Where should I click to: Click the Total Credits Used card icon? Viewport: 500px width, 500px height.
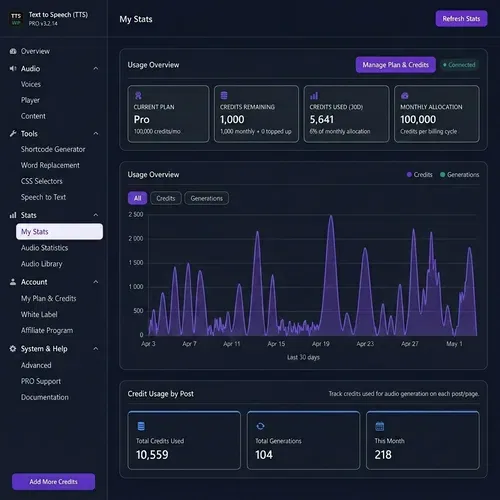(141, 426)
